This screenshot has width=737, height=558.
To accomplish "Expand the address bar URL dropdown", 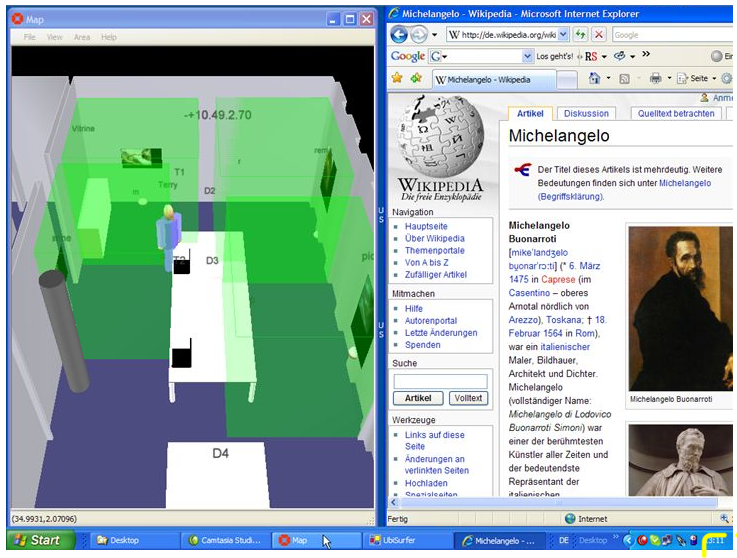I will 564,34.
